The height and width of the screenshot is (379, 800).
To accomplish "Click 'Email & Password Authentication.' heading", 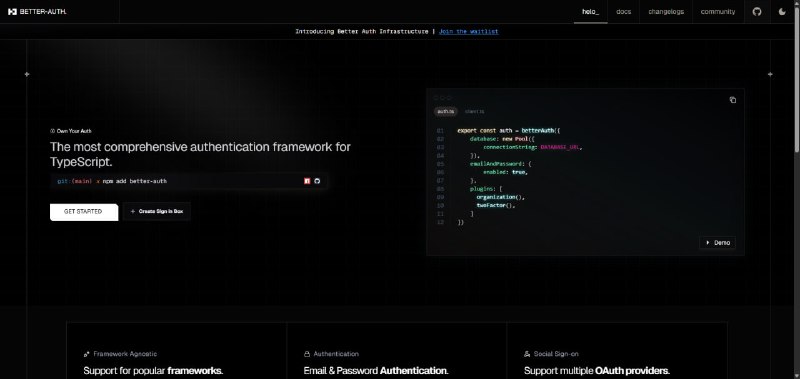I will coord(376,371).
